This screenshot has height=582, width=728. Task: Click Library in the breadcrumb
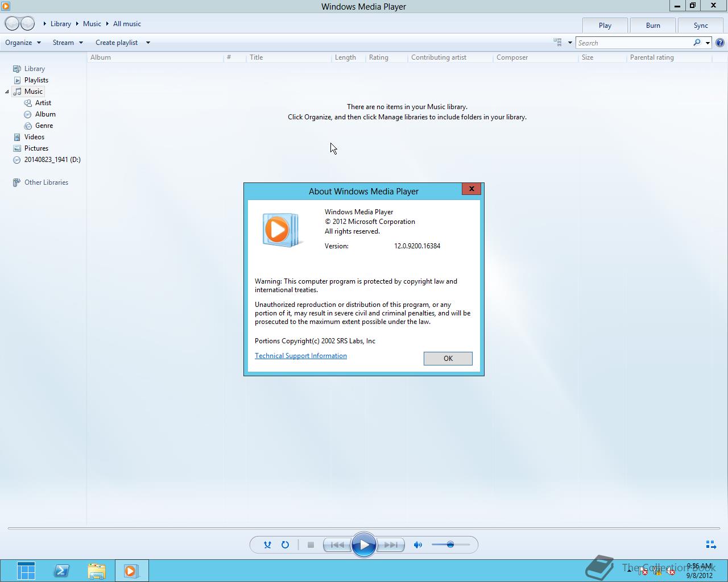pos(61,24)
